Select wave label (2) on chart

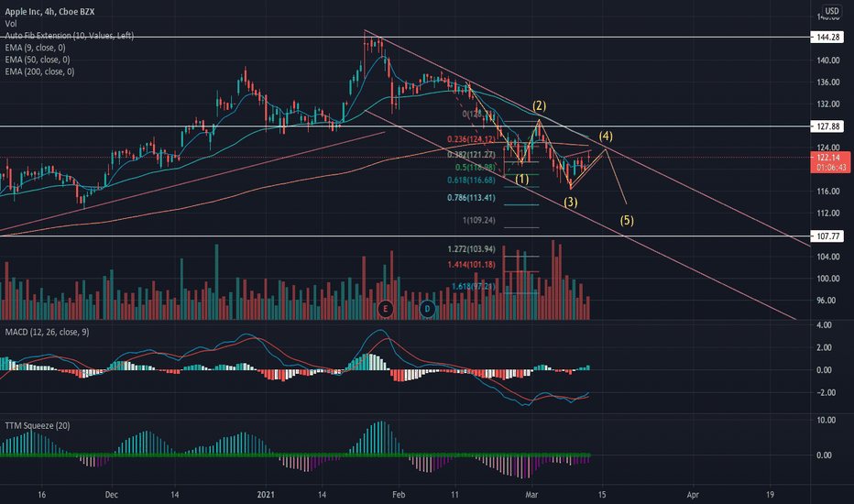click(x=539, y=105)
